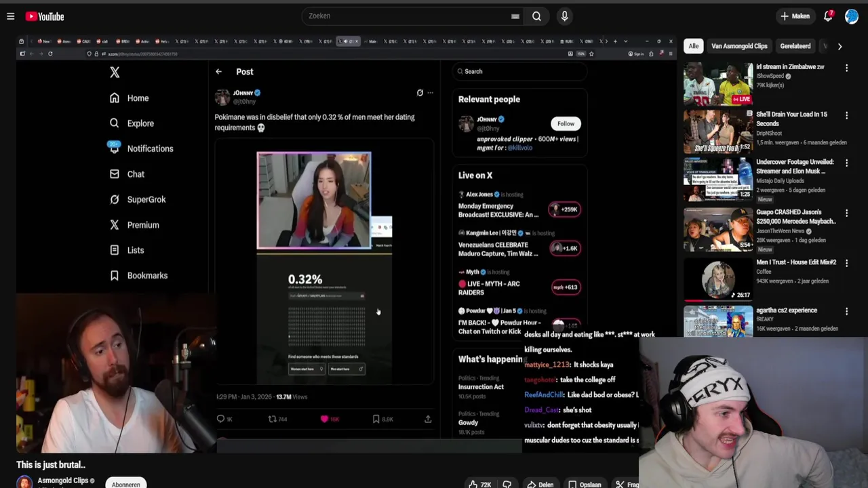Select the Alle filter chip

(x=693, y=46)
